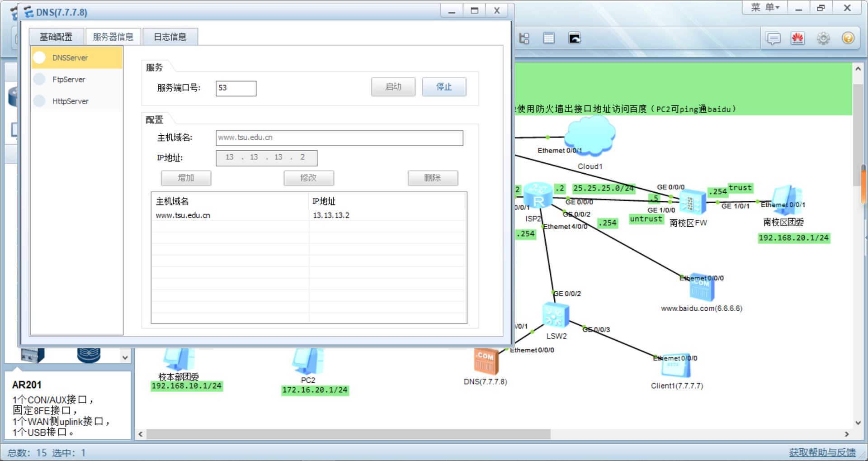868x461 pixels.
Task: Select the DNS(7.7.7.8) server device
Action: pos(486,361)
